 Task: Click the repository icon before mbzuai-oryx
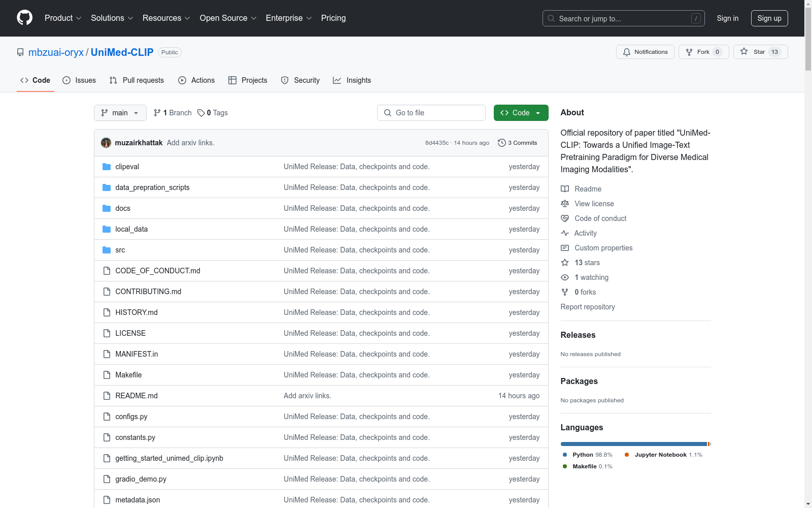tap(20, 52)
